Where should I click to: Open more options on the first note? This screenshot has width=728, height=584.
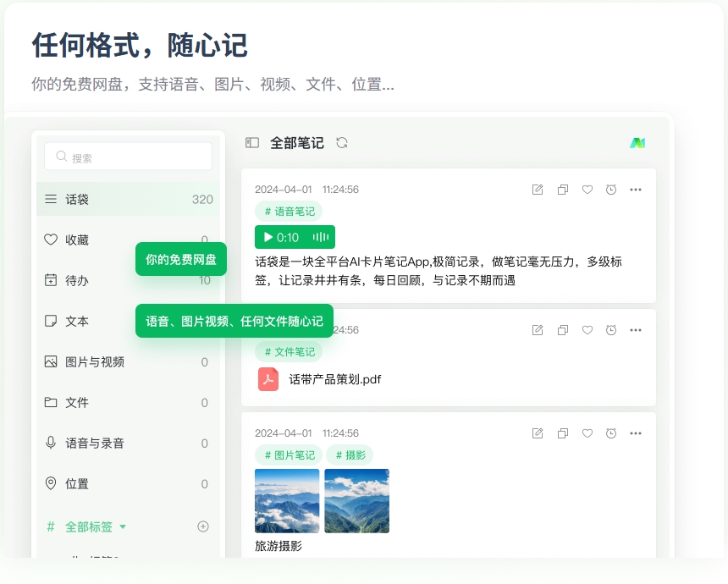pos(636,190)
